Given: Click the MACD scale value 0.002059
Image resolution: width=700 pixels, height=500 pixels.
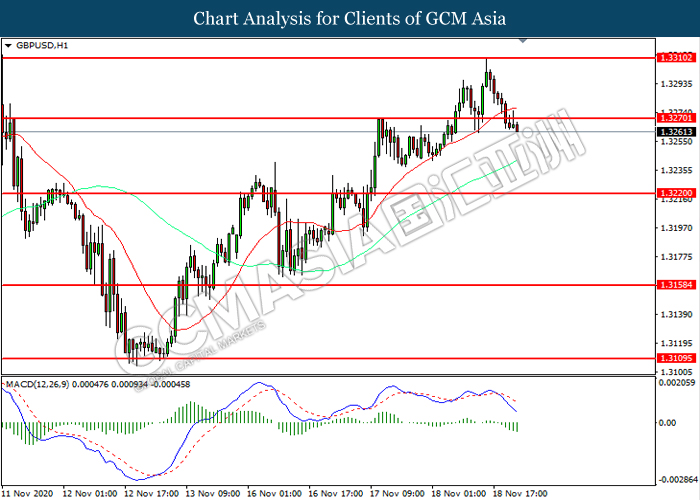Looking at the screenshot, I should coord(677,383).
